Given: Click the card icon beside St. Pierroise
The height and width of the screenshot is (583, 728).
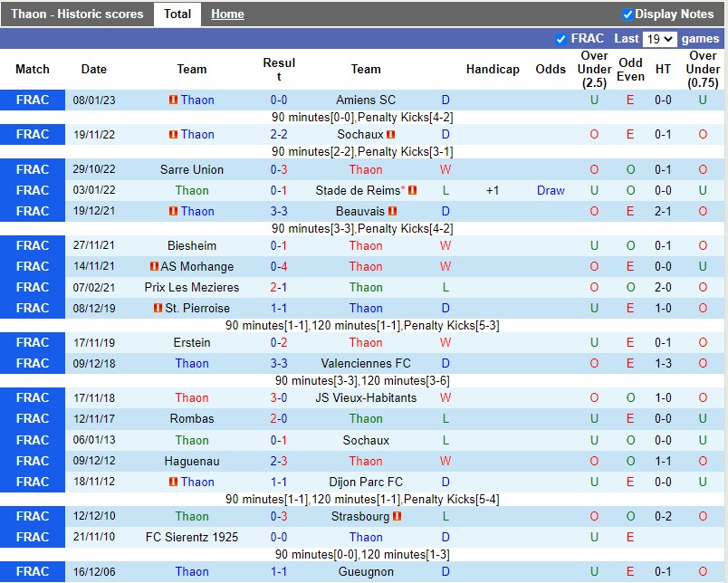Looking at the screenshot, I should [158, 309].
